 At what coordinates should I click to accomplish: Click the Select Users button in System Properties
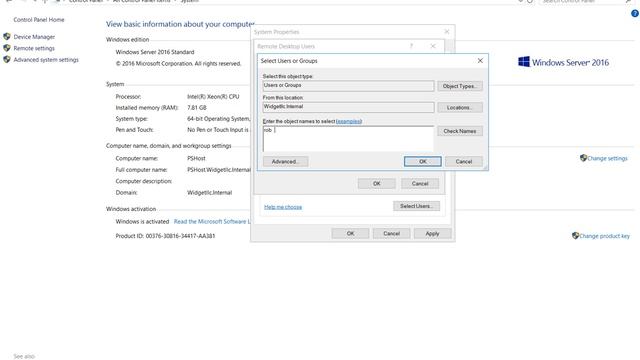tap(416, 206)
